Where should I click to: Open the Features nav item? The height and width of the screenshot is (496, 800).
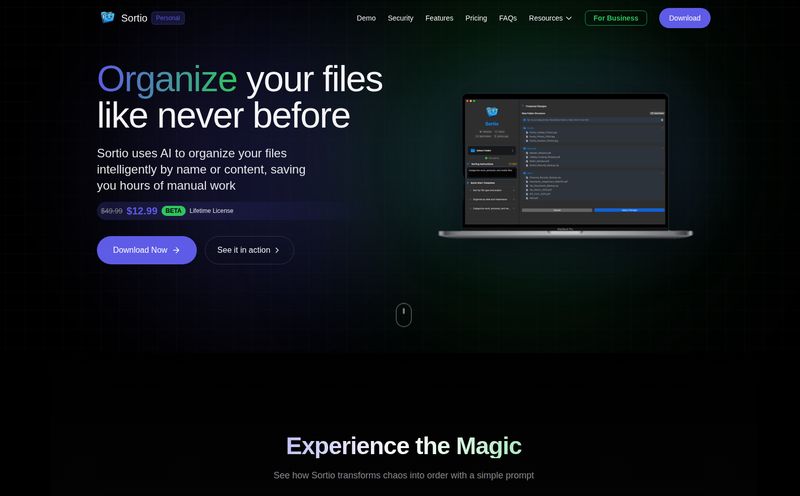(x=439, y=18)
